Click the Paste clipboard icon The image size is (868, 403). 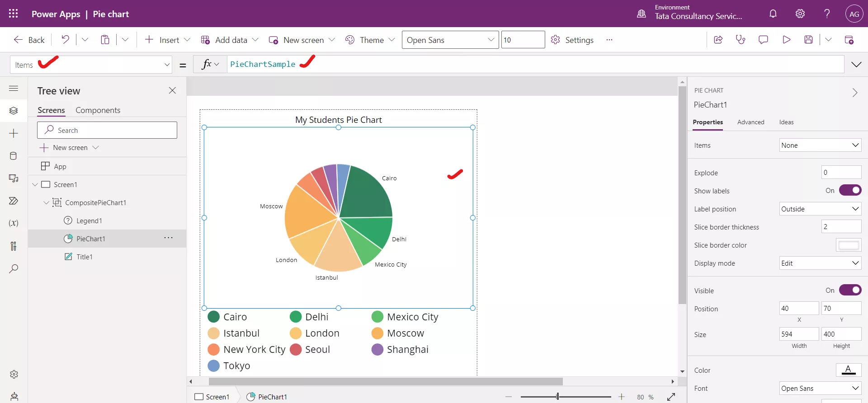coord(105,40)
